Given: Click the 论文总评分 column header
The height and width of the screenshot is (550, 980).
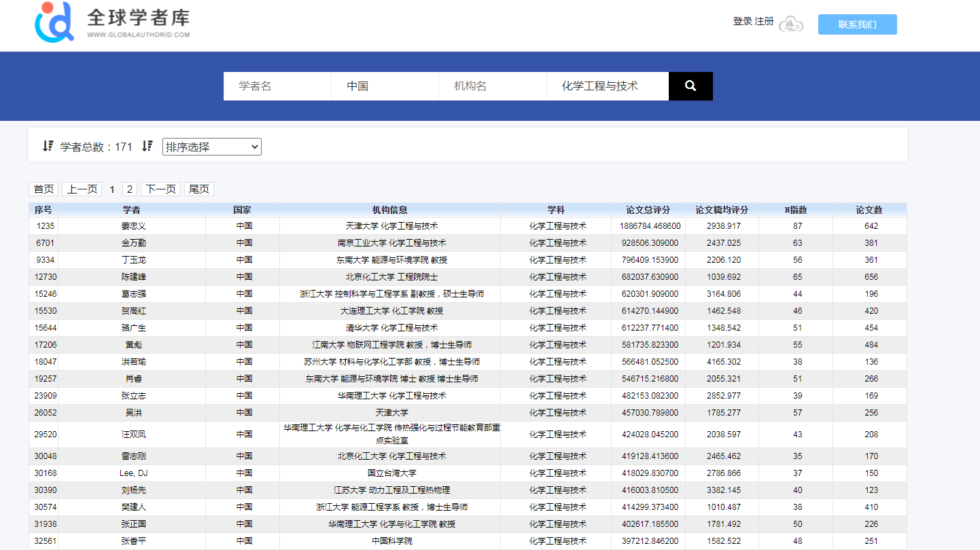Looking at the screenshot, I should [648, 210].
